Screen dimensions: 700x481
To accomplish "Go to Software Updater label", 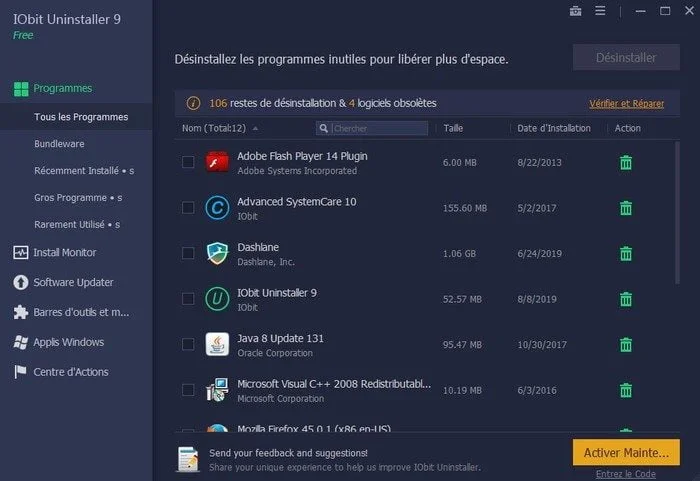I will coord(73,282).
